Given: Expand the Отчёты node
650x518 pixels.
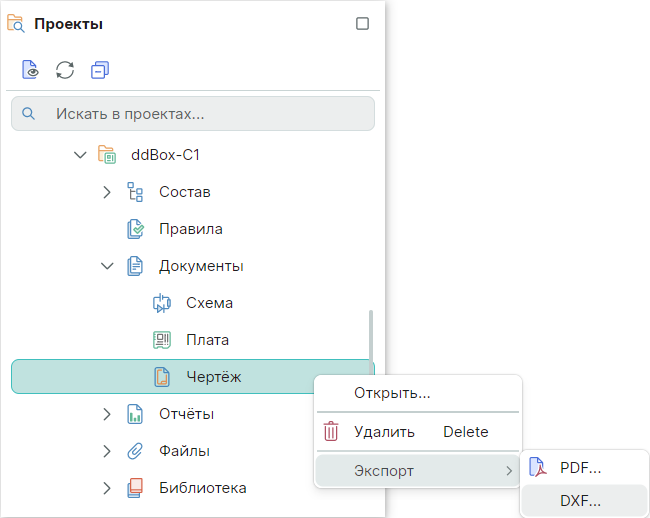Looking at the screenshot, I should click(x=107, y=414).
